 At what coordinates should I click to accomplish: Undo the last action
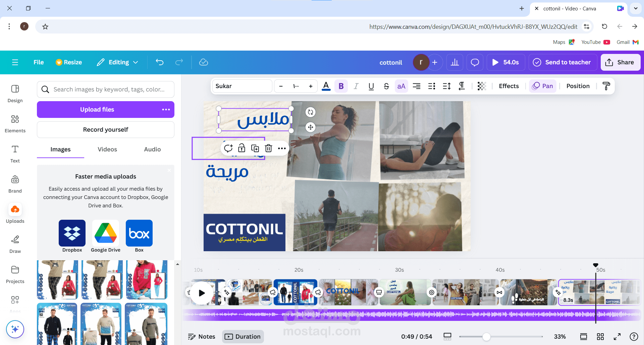pyautogui.click(x=160, y=62)
